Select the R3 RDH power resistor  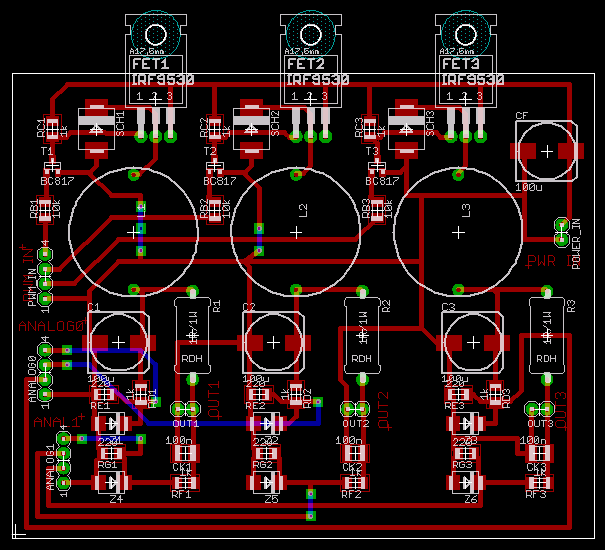547,335
